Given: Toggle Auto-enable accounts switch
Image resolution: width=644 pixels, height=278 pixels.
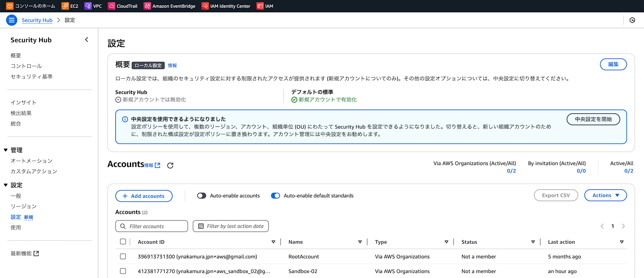Looking at the screenshot, I should [x=202, y=196].
